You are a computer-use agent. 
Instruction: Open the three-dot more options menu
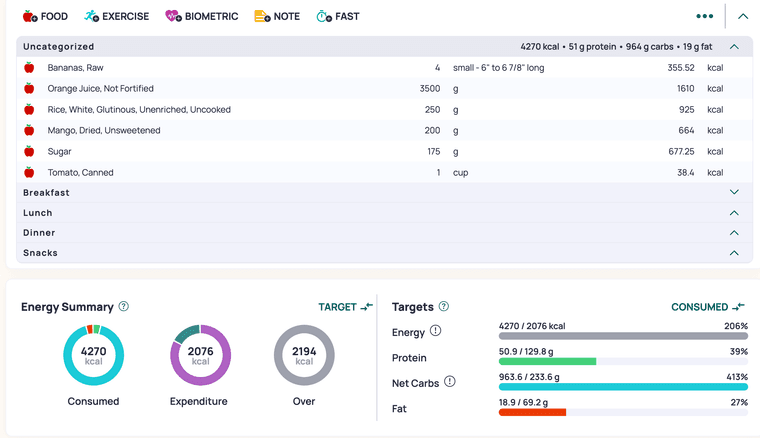click(705, 17)
